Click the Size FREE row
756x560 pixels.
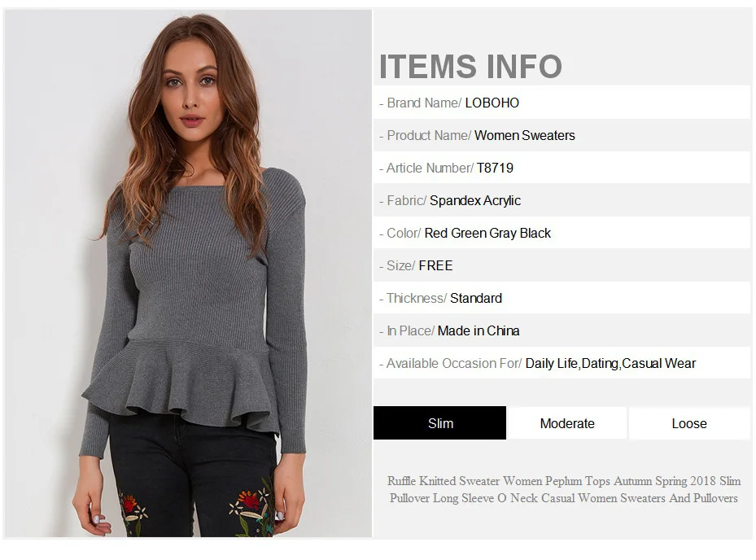click(562, 265)
